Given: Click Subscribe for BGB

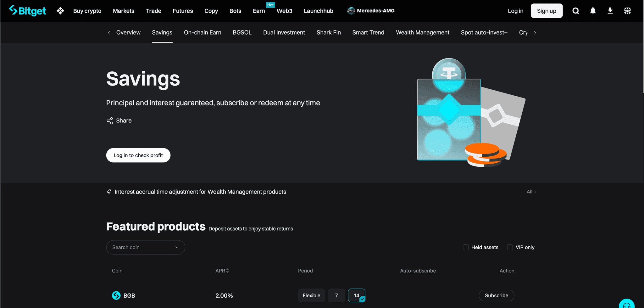Looking at the screenshot, I should click(497, 295).
